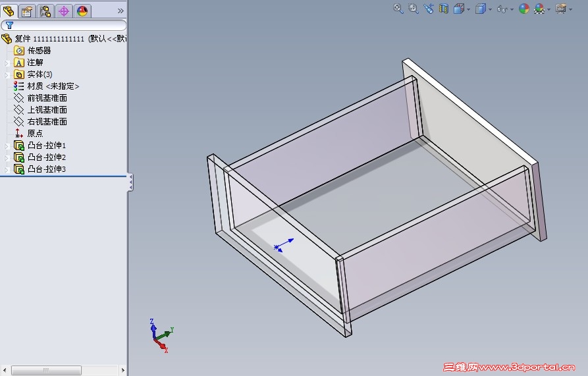Select the 右视基准面 right plane label
This screenshot has width=588, height=376.
coord(47,121)
